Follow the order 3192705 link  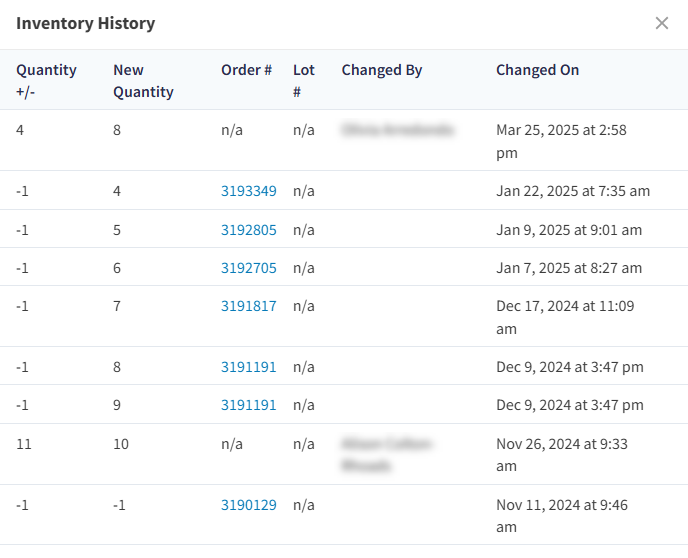click(x=248, y=268)
